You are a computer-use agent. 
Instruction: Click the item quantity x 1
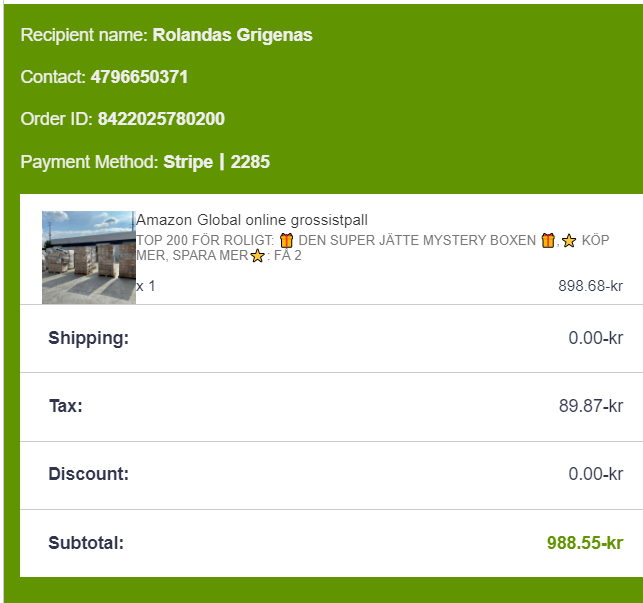(146, 286)
